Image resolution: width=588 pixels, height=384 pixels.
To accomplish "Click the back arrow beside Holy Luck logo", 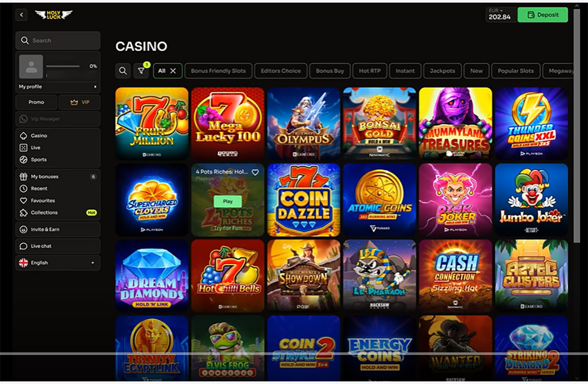I will click(x=21, y=15).
